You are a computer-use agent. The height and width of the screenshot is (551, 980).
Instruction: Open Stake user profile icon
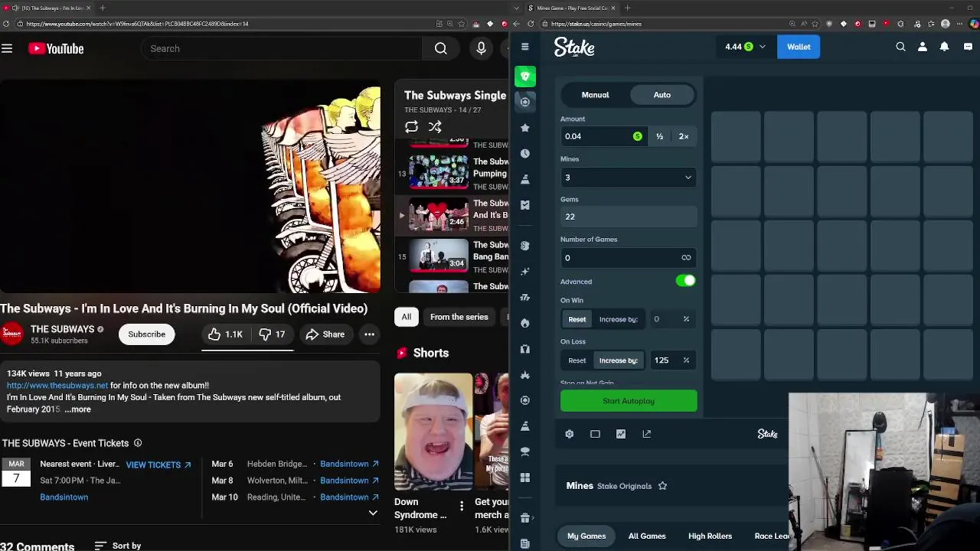[x=923, y=47]
